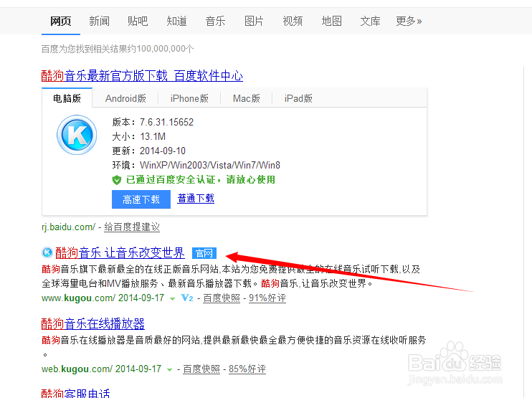The width and height of the screenshot is (532, 398).
Task: Select the 电脑版 software tab
Action: point(67,98)
